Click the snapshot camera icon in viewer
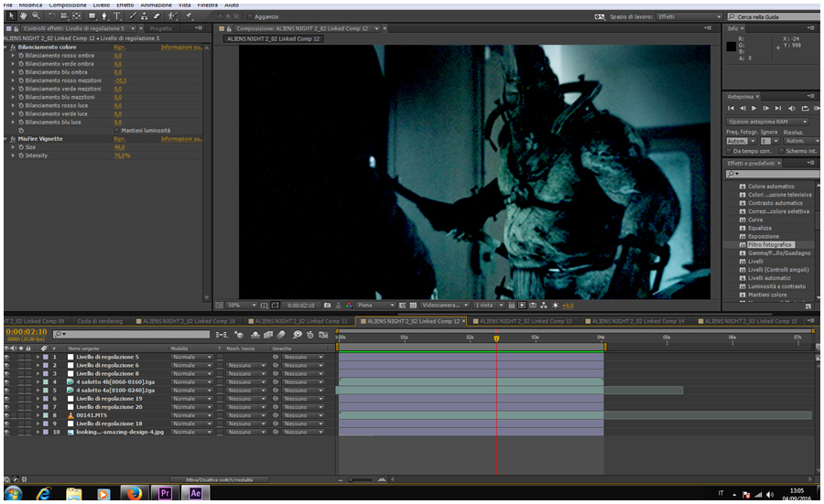This screenshot has width=824, height=504. 328,305
